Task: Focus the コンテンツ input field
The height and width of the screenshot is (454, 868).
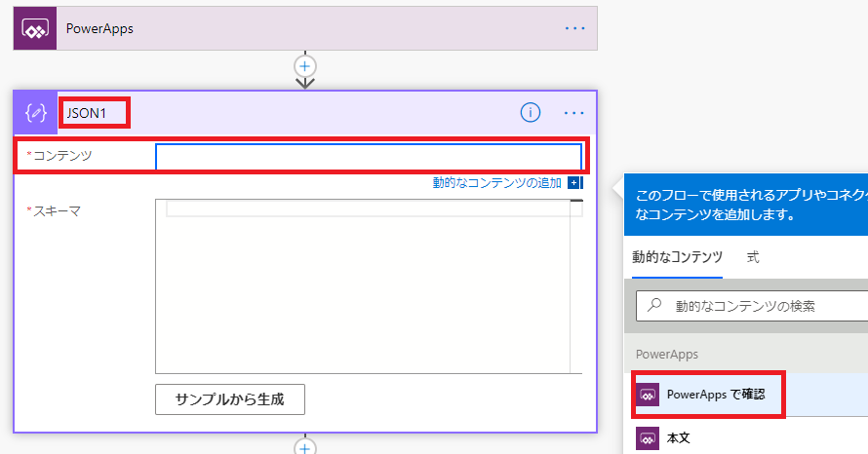Action: [369, 157]
